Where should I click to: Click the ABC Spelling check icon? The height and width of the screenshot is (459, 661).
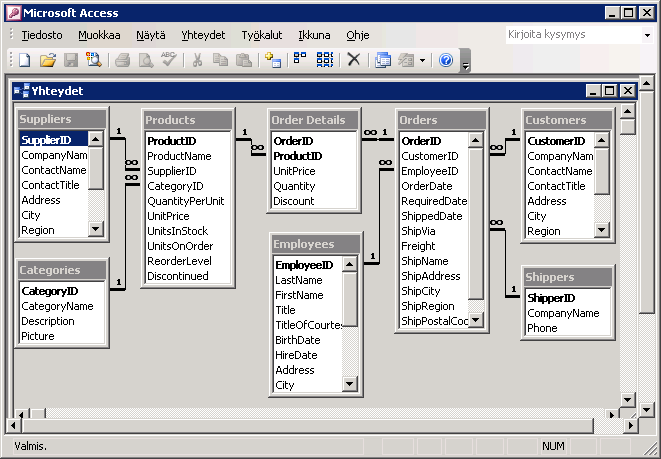pyautogui.click(x=169, y=59)
